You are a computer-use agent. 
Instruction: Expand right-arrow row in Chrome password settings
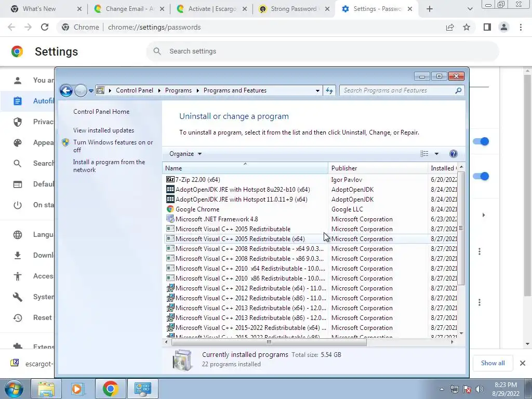coord(484,215)
